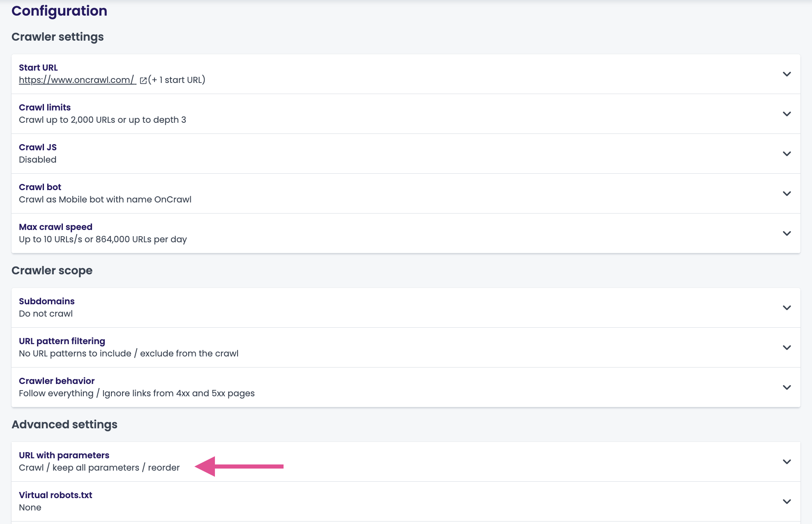
Task: Expand the URL with parameters section
Action: click(787, 461)
